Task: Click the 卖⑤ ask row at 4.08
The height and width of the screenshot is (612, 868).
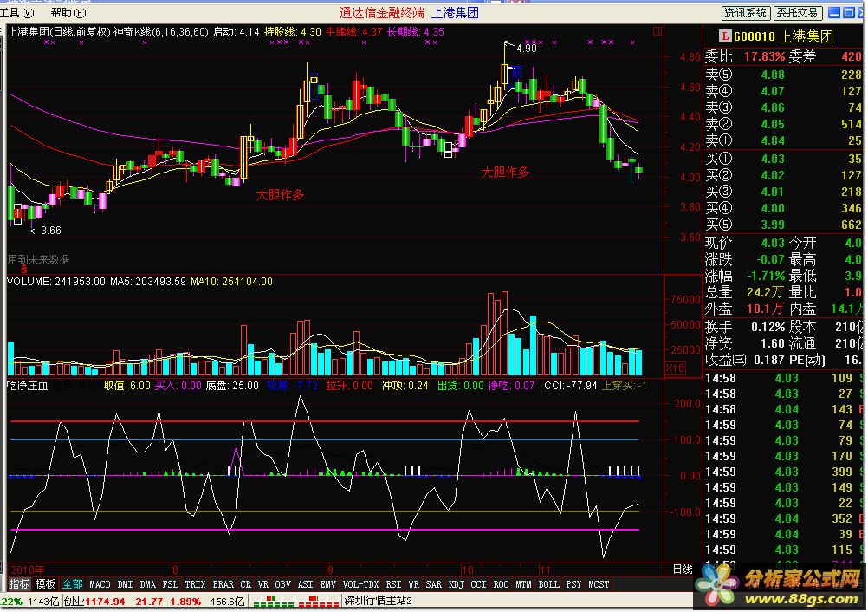Action: (x=783, y=75)
